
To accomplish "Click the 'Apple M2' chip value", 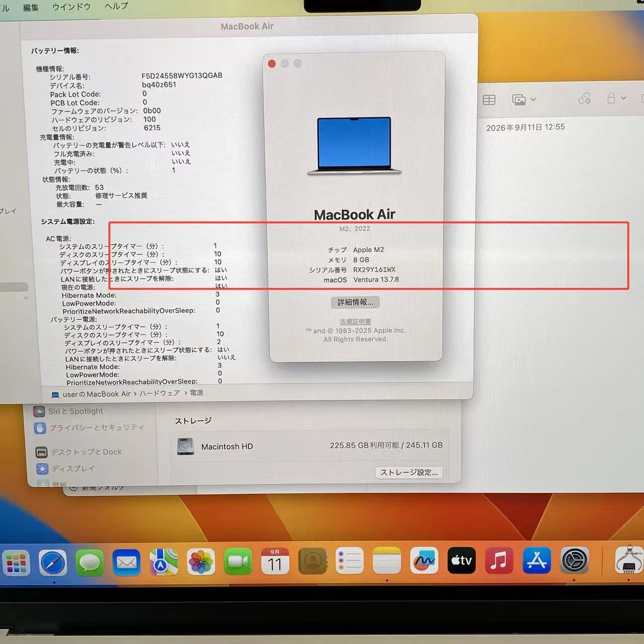I will [368, 249].
